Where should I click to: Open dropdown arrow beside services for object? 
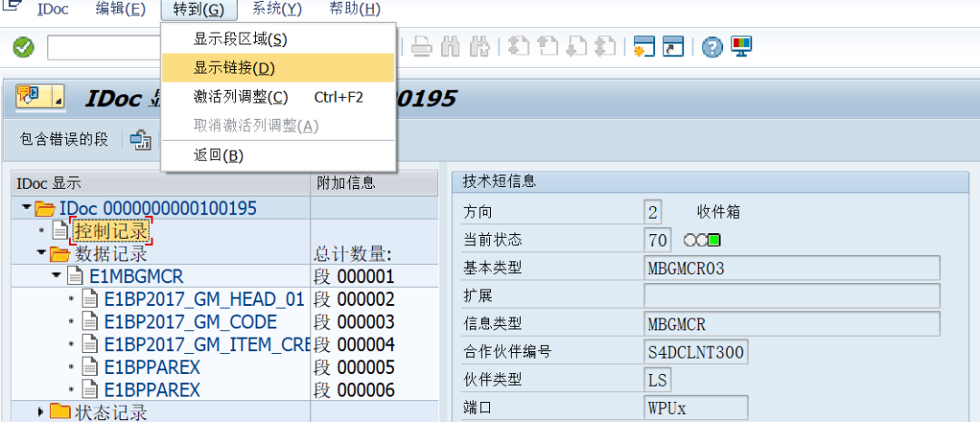pos(57,102)
